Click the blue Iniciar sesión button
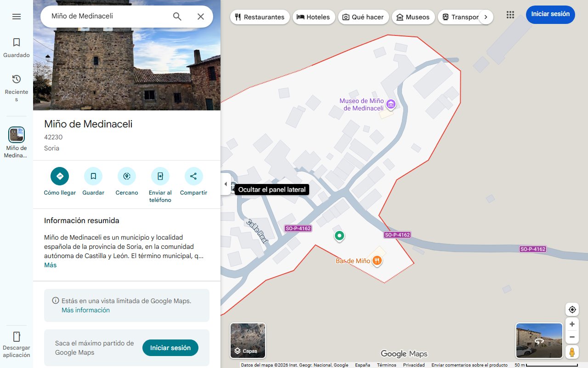Viewport: 588px width, 368px height. tap(550, 14)
